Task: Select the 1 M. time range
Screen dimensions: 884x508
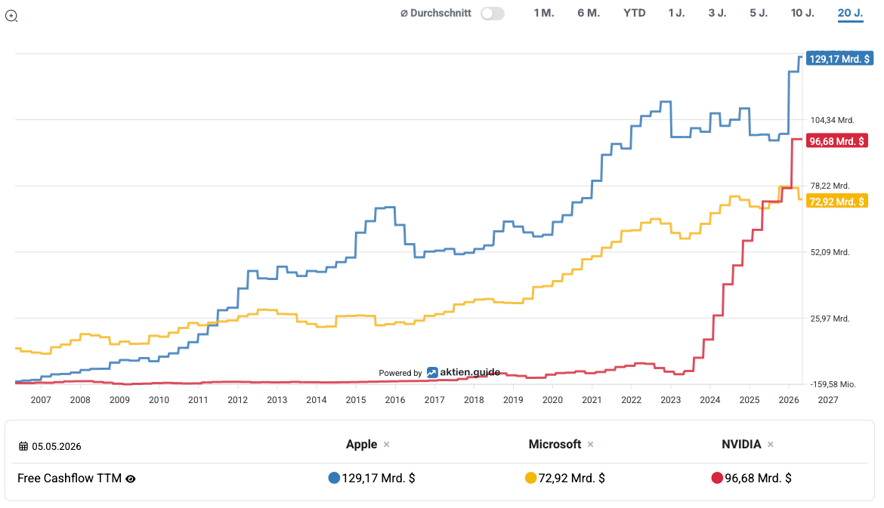Action: click(x=543, y=13)
